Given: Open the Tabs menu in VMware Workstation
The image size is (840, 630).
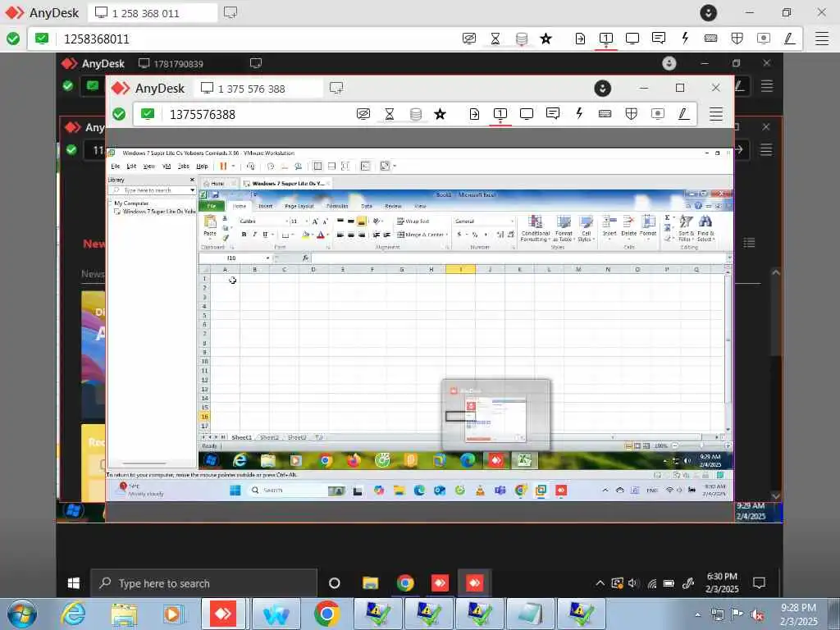Looking at the screenshot, I should pos(184,166).
